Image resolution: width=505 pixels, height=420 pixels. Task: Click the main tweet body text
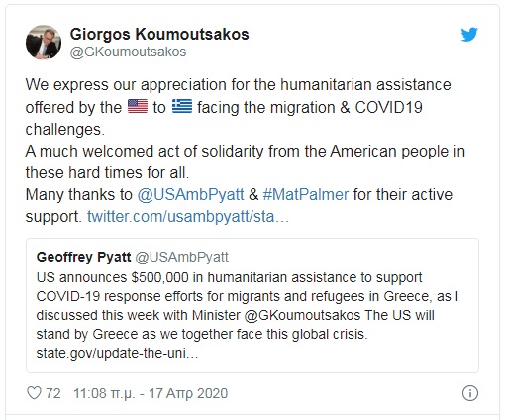[x=245, y=151]
